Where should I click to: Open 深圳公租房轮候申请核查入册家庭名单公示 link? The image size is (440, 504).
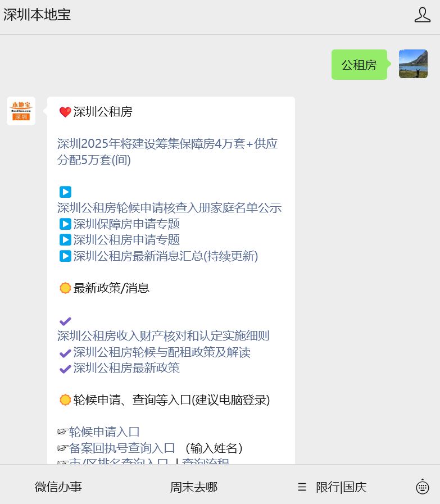tap(169, 208)
